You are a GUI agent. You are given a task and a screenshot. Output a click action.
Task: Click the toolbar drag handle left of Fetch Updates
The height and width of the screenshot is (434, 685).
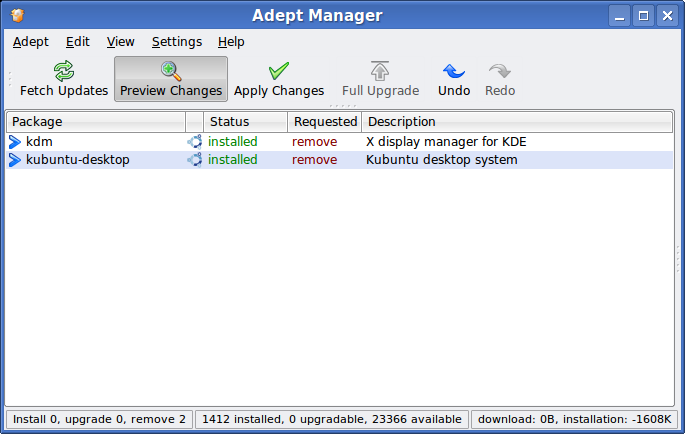click(x=10, y=79)
